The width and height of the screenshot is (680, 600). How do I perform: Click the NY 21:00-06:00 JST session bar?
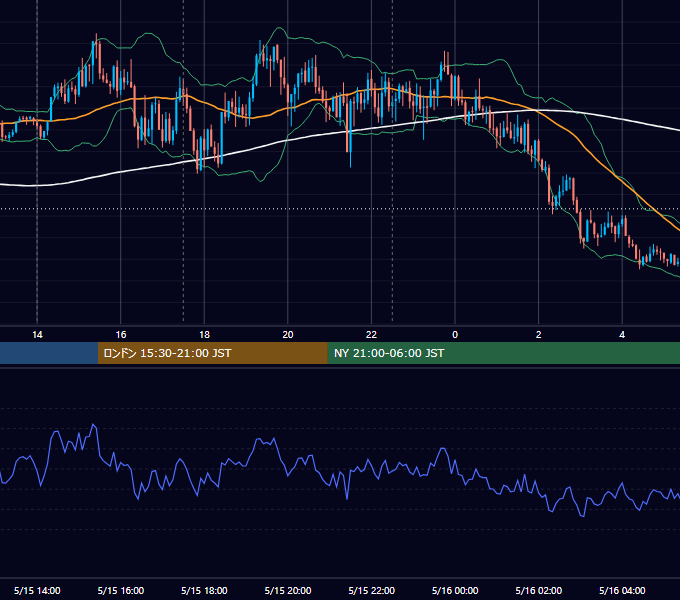pos(503,353)
